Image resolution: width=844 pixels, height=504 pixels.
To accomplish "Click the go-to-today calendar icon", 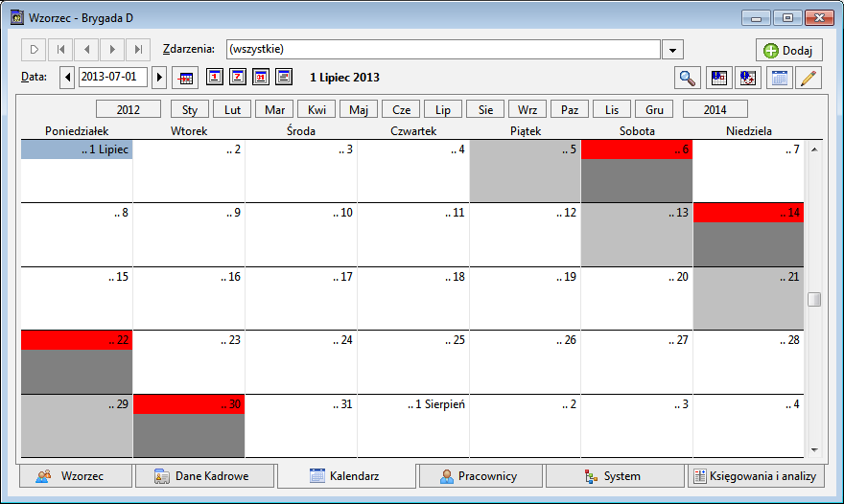I will (x=185, y=78).
